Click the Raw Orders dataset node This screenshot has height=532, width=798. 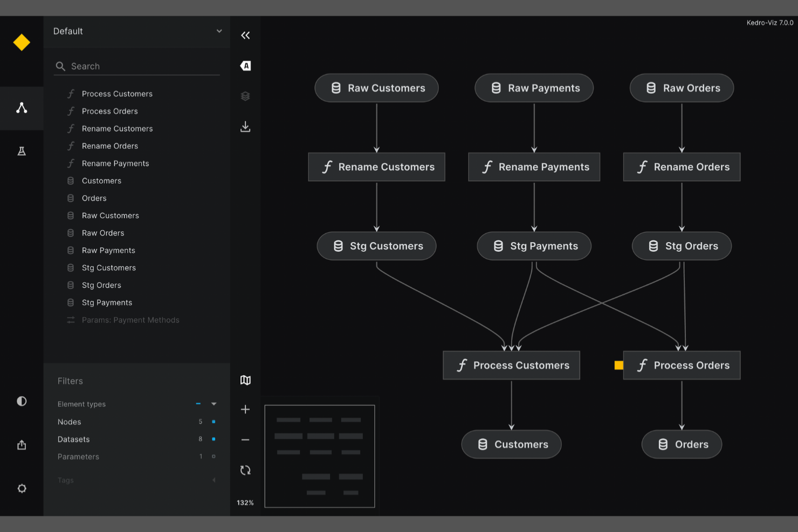pos(682,88)
